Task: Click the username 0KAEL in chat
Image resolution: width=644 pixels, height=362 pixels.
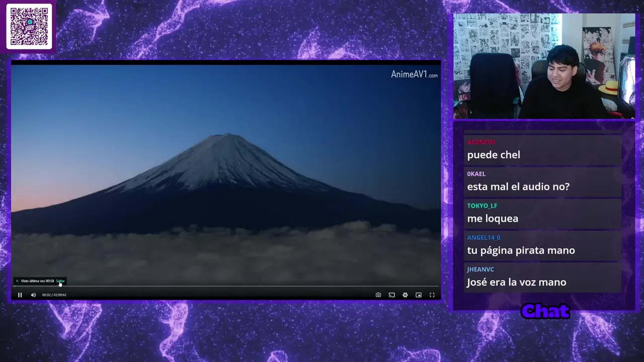Action: (476, 174)
